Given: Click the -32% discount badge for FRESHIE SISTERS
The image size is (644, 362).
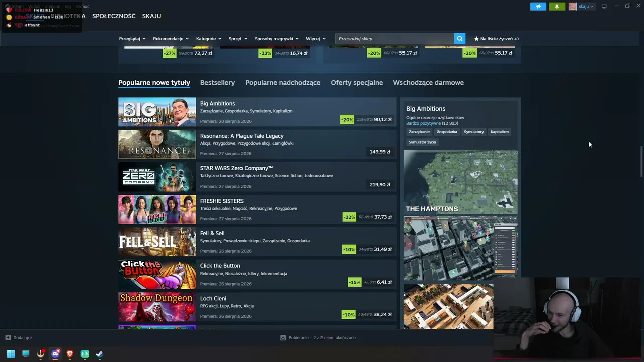Looking at the screenshot, I should pos(349,217).
